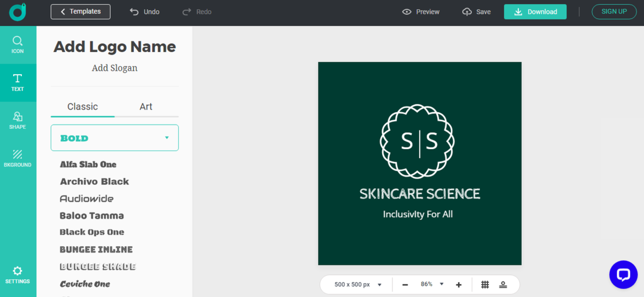Switch to the Art tab
The height and width of the screenshot is (297, 644).
point(146,106)
